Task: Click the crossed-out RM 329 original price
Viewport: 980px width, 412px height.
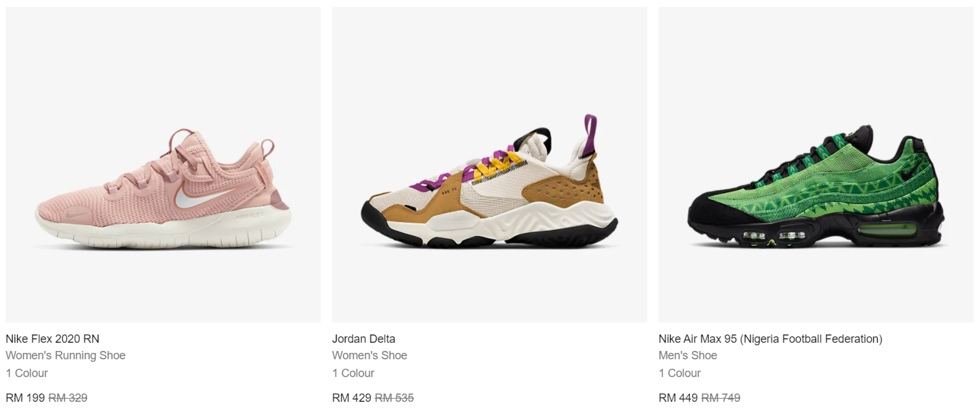Action: [x=68, y=398]
